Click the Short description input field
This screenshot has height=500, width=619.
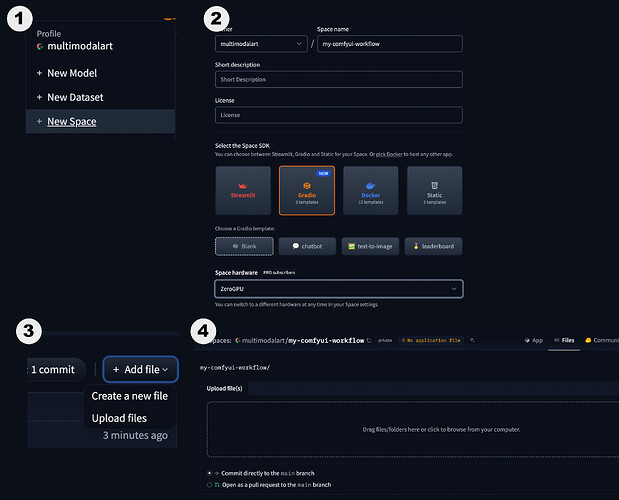338,80
